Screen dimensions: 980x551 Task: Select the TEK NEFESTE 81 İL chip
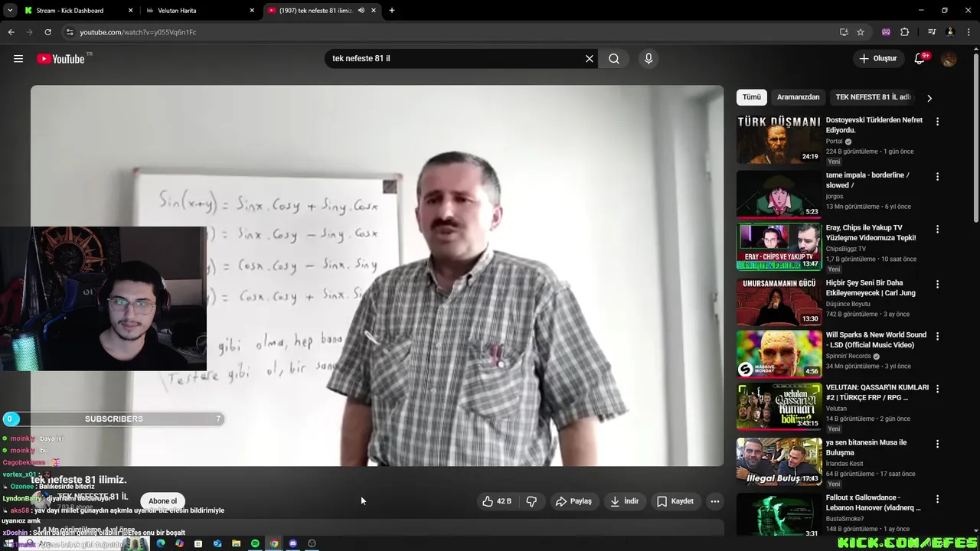coord(873,97)
